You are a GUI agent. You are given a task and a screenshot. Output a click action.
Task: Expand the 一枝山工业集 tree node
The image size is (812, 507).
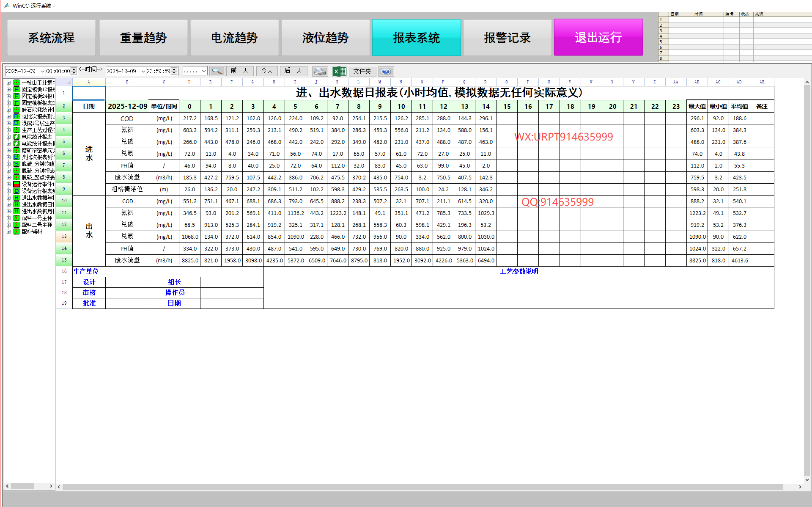8,83
